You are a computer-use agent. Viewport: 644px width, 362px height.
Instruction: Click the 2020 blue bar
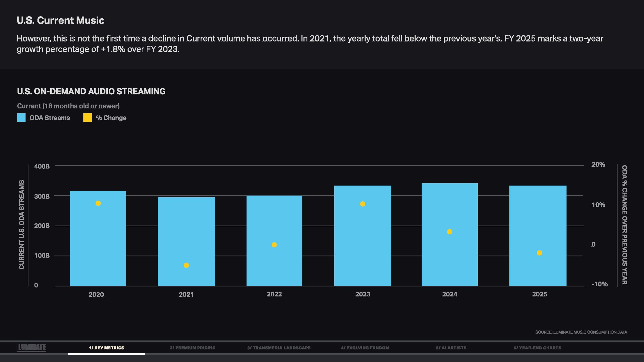coord(98,241)
